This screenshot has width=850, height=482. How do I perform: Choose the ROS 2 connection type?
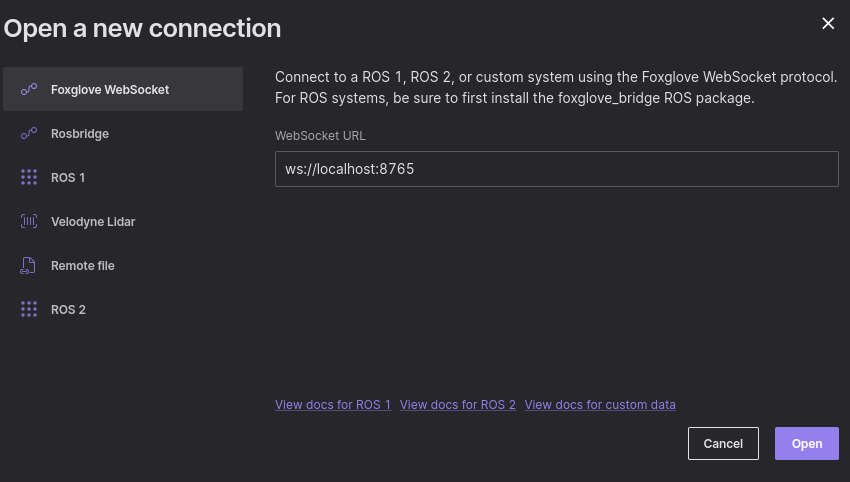pos(68,309)
